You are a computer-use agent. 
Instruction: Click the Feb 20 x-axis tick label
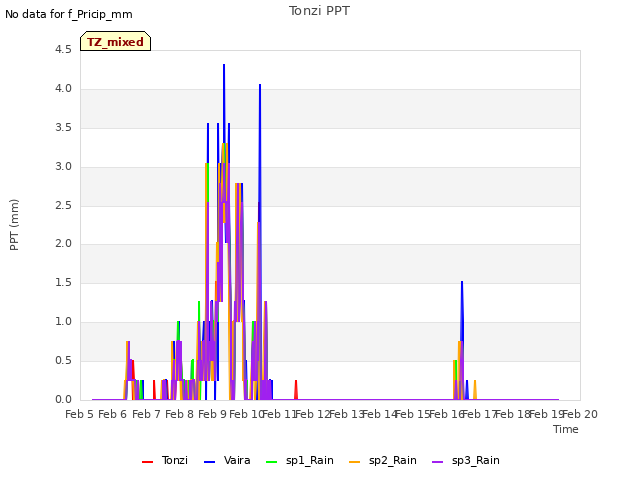(x=580, y=414)
